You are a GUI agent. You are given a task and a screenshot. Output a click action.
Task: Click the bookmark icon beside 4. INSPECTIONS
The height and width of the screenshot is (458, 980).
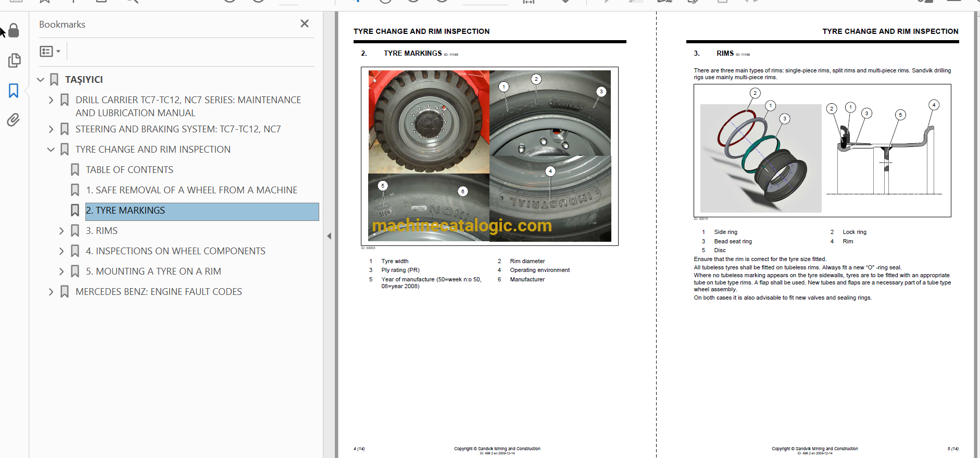75,251
